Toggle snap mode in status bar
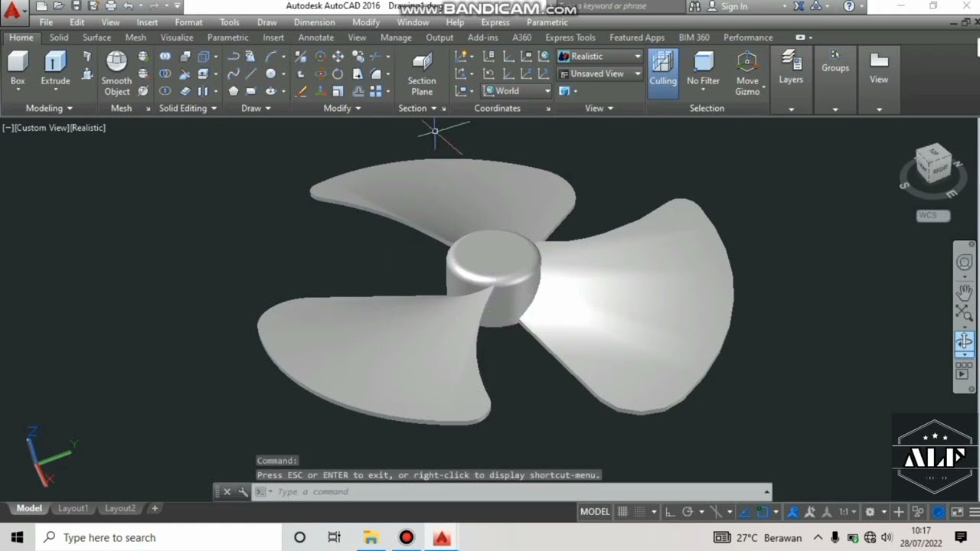This screenshot has width=980, height=551. (640, 512)
